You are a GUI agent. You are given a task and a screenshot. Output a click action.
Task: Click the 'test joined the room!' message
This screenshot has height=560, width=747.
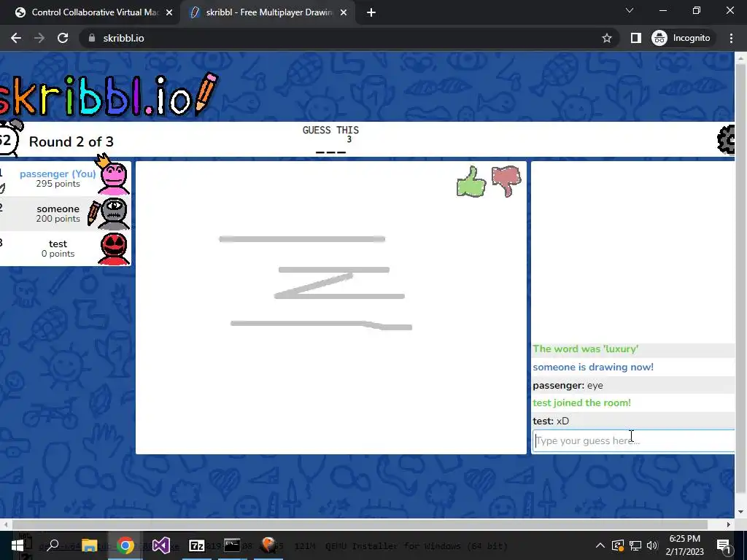(581, 402)
